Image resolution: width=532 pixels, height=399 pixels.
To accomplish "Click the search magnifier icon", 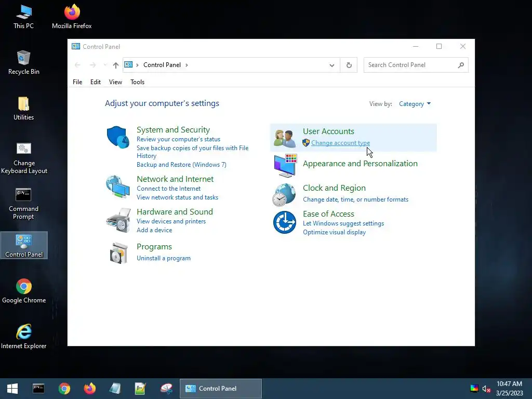I will click(x=461, y=65).
